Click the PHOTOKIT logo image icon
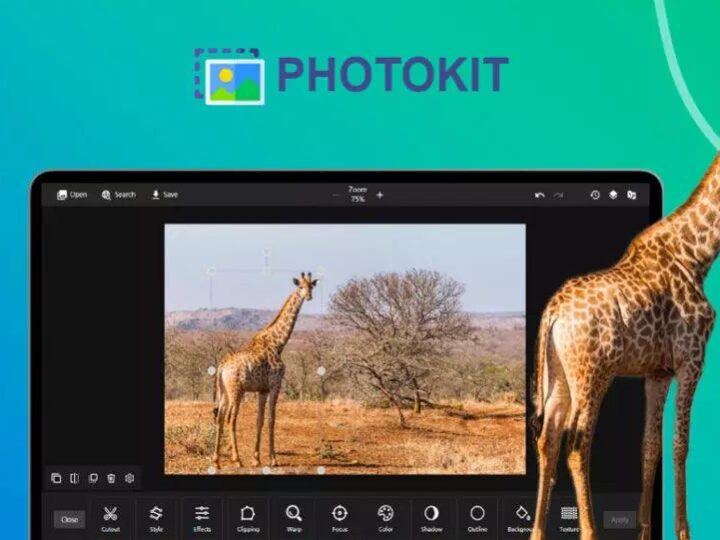The width and height of the screenshot is (720, 540). click(230, 76)
